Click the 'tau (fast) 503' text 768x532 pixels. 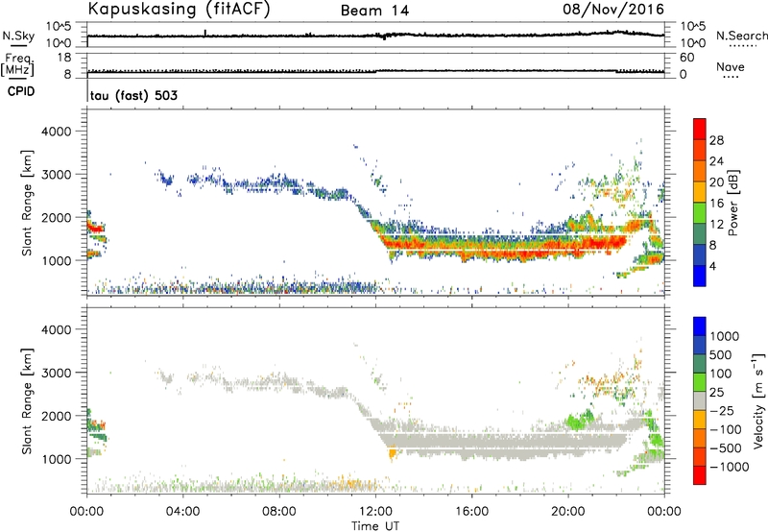click(133, 95)
